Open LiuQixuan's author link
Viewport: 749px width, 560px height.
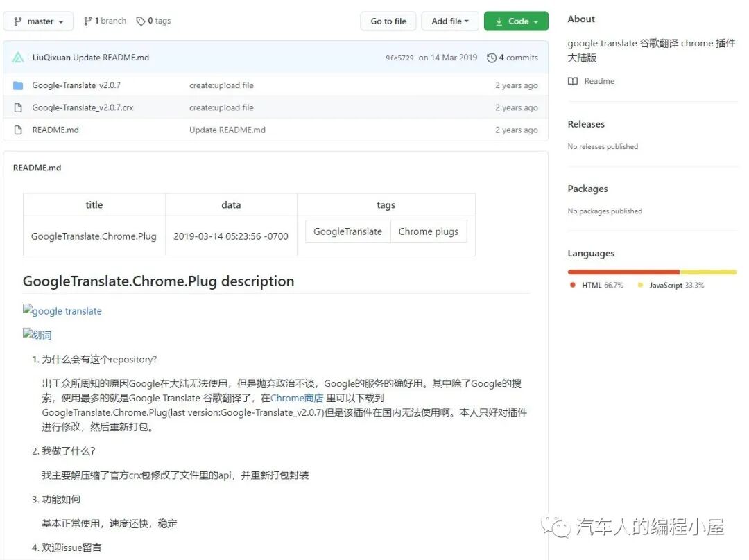51,58
